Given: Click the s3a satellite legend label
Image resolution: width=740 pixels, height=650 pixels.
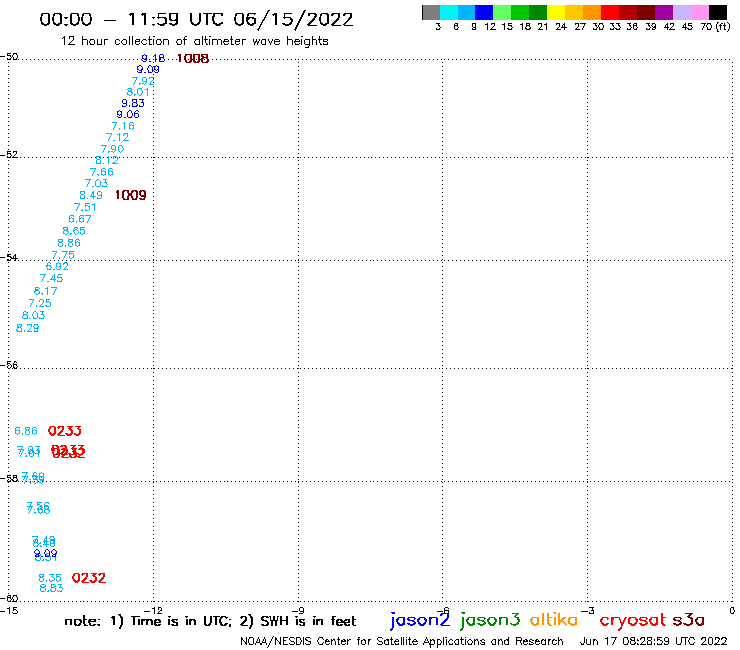Looking at the screenshot, I should coord(689,620).
